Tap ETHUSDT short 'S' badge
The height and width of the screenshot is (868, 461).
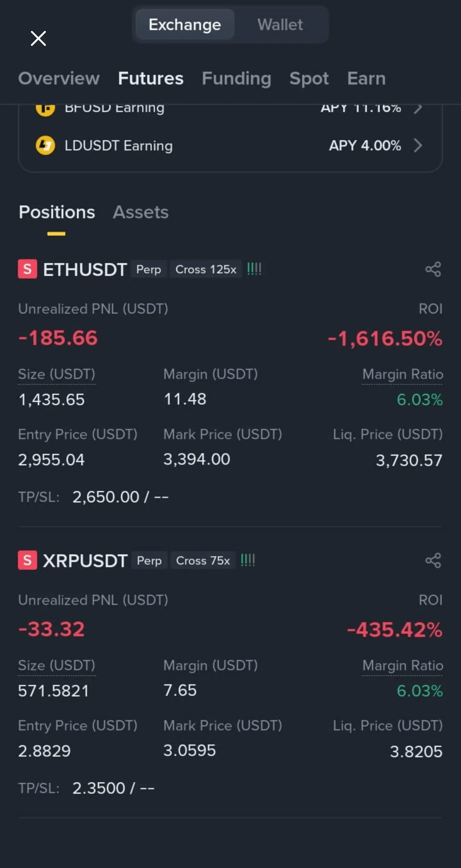[x=27, y=269]
